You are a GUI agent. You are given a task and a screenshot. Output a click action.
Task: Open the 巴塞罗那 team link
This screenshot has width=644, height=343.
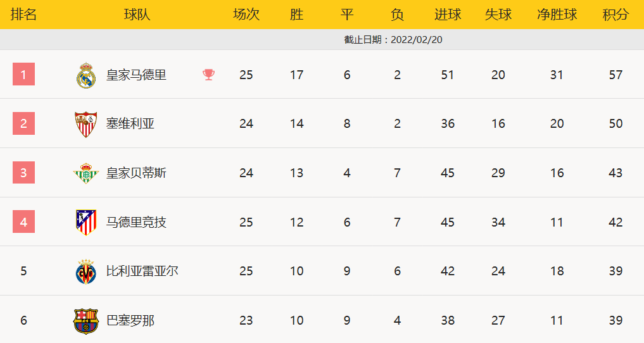pos(130,321)
